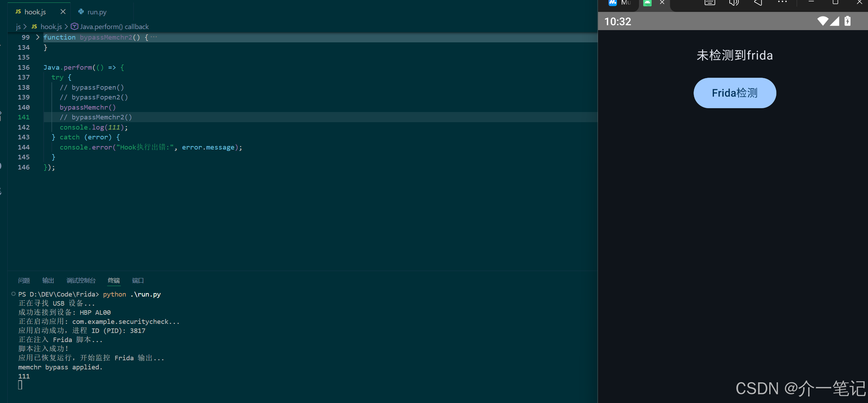Image resolution: width=868 pixels, height=403 pixels.
Task: Click the terminal input cursor line
Action: pos(20,385)
